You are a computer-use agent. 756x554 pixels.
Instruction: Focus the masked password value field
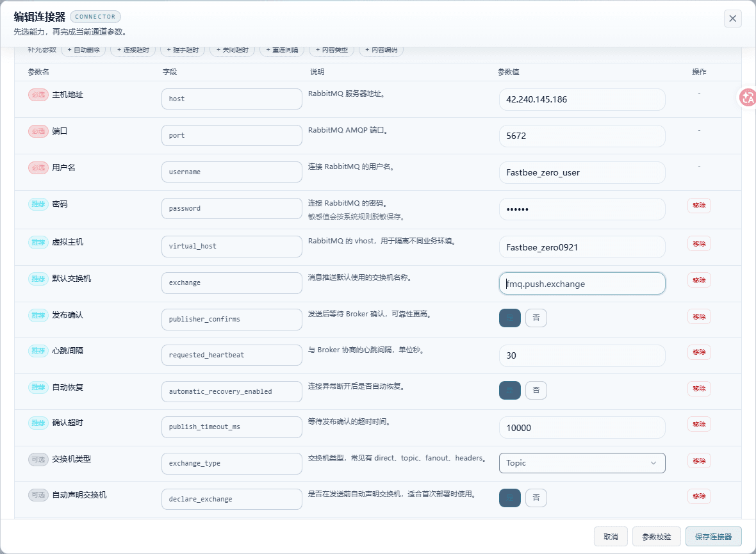(x=582, y=209)
